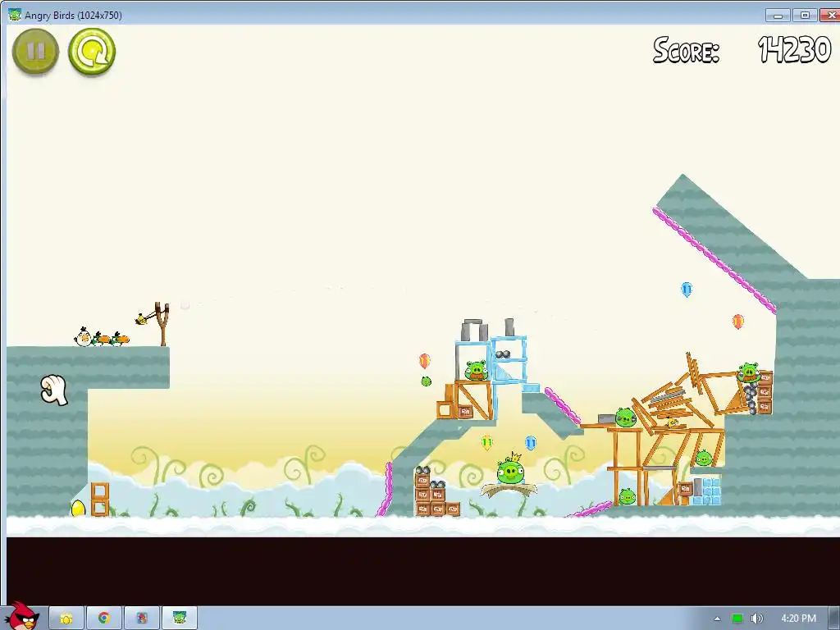Click the wooden slingshot
The image size is (840, 630).
(162, 324)
